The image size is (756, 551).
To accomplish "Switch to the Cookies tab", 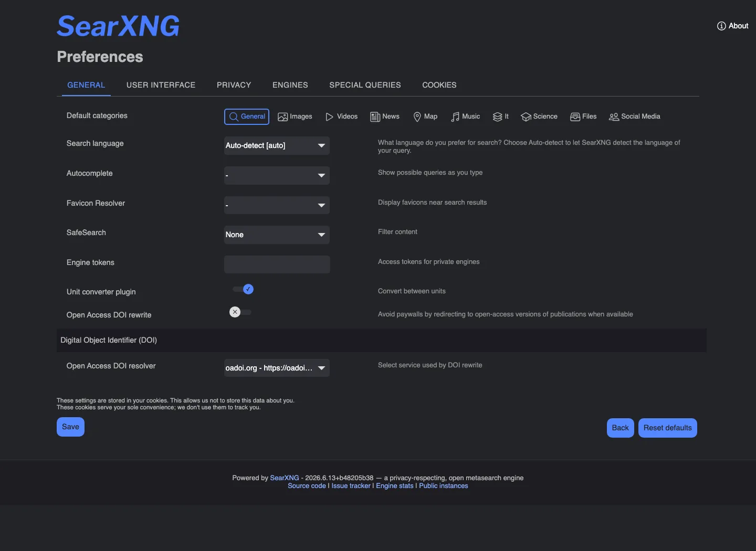I will click(439, 85).
